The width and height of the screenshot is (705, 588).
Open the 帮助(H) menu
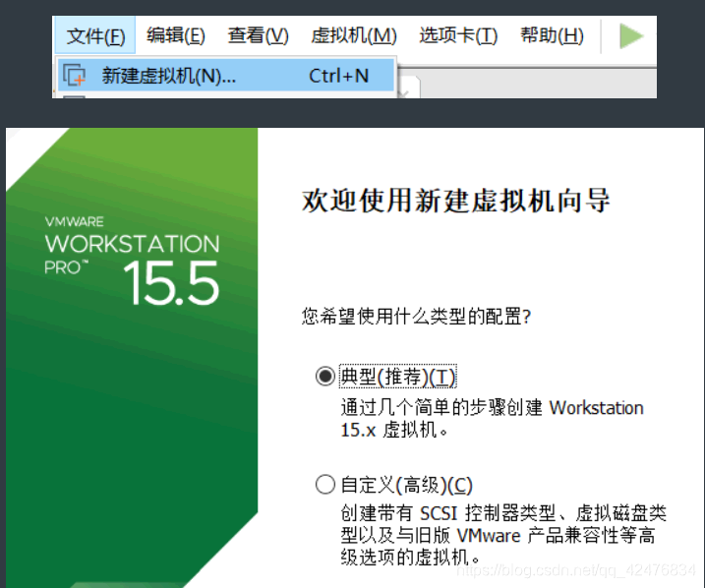[x=552, y=36]
